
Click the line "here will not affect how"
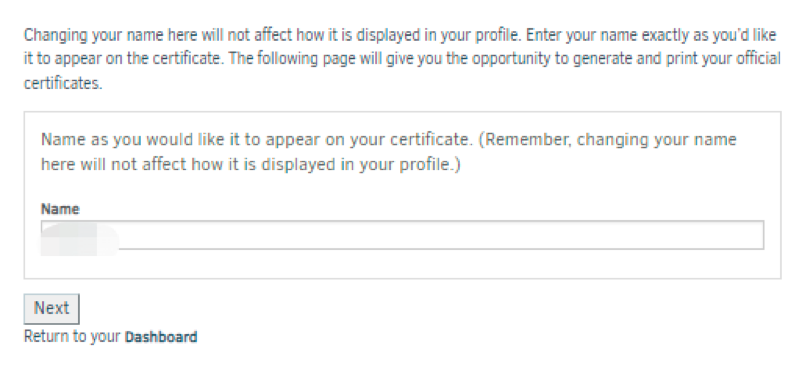click(x=250, y=165)
